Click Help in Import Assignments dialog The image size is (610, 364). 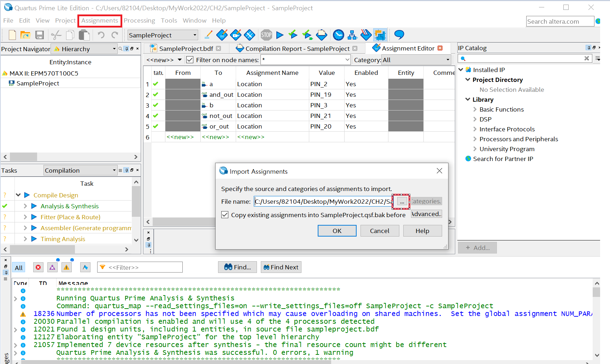tap(422, 231)
